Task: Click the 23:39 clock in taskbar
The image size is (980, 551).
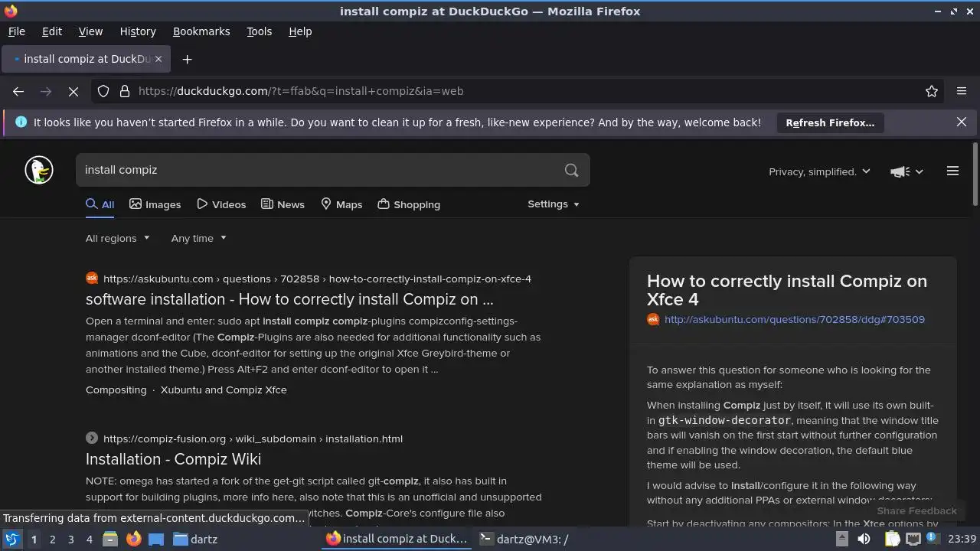Action: 962,539
